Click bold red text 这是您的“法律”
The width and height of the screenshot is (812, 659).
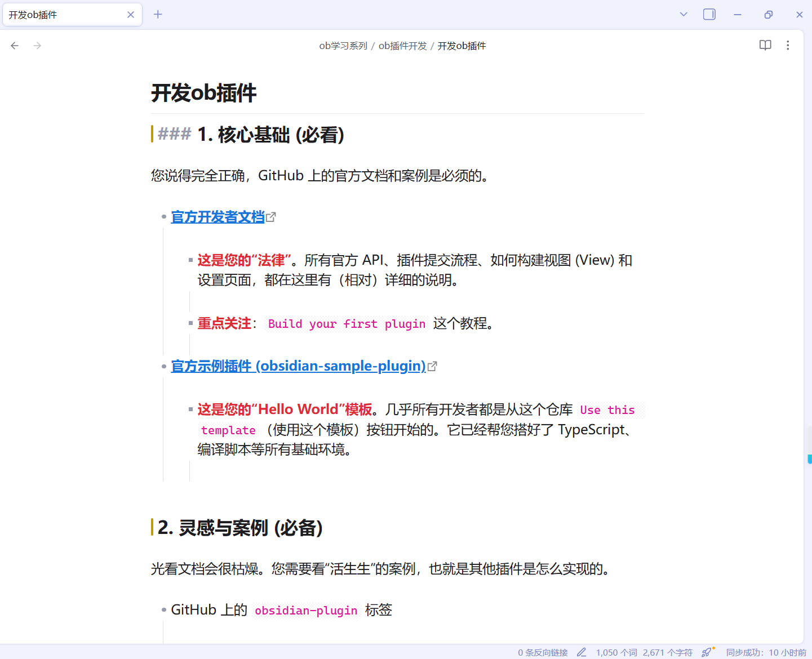[x=244, y=260]
